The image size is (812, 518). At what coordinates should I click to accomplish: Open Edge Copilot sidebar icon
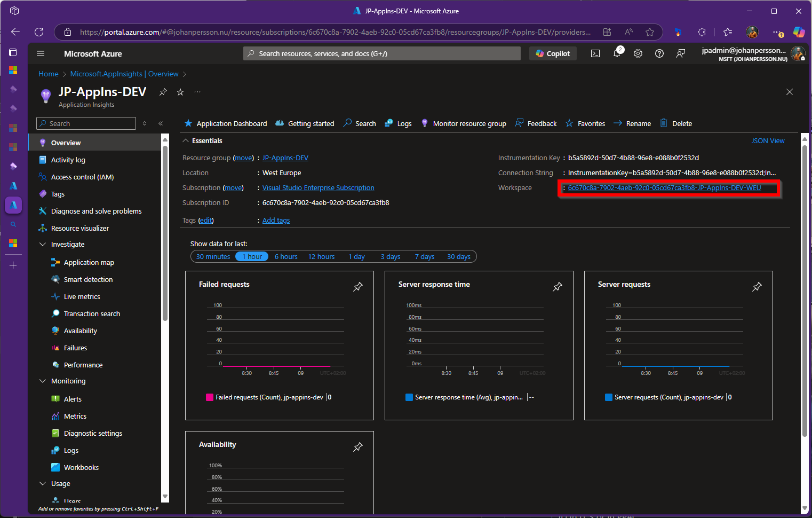tap(799, 32)
